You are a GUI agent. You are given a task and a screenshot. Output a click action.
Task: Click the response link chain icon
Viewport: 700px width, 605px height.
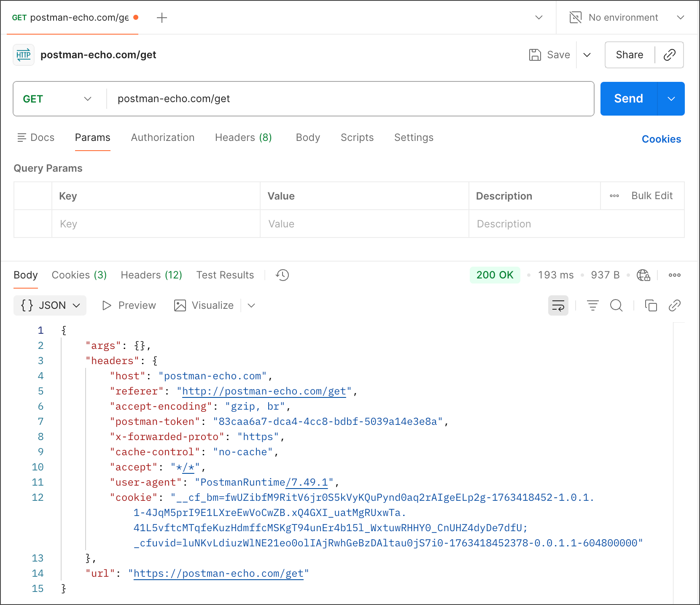(674, 305)
